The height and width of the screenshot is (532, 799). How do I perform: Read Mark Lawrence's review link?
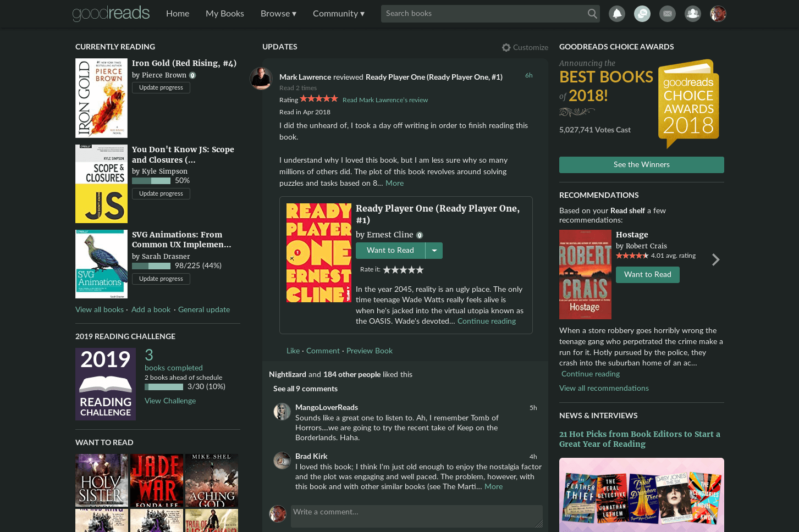385,100
